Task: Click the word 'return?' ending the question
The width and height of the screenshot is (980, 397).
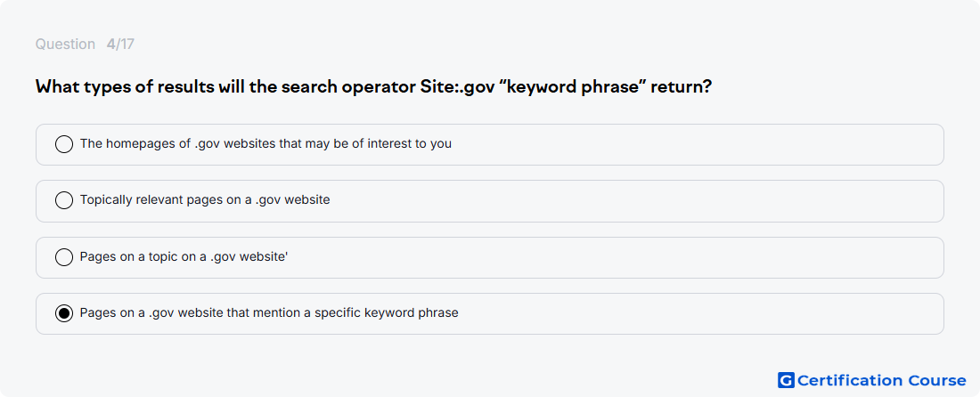Action: (x=682, y=86)
